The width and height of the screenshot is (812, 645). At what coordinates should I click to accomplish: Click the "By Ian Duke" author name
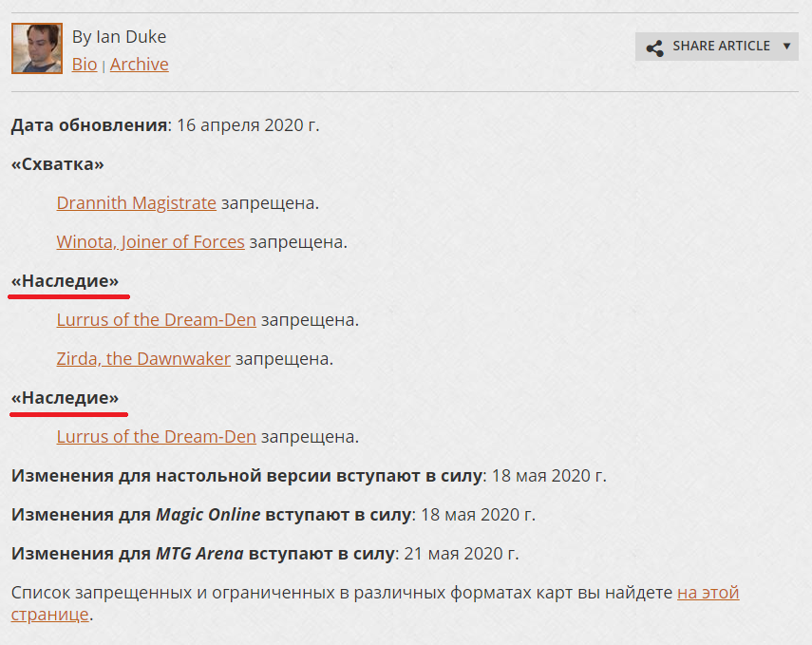[119, 37]
